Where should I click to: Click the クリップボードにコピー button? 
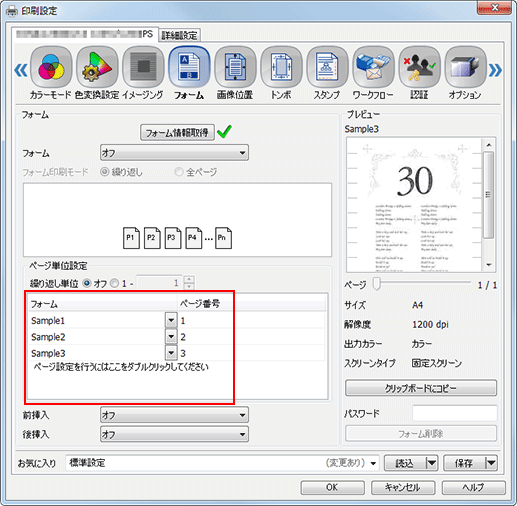(421, 388)
